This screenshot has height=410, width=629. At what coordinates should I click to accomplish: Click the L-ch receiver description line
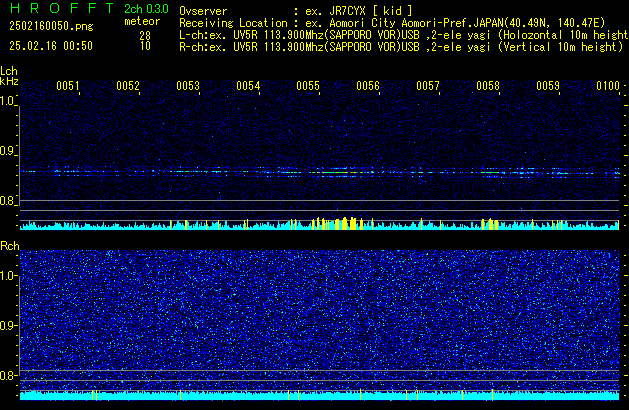pos(404,35)
